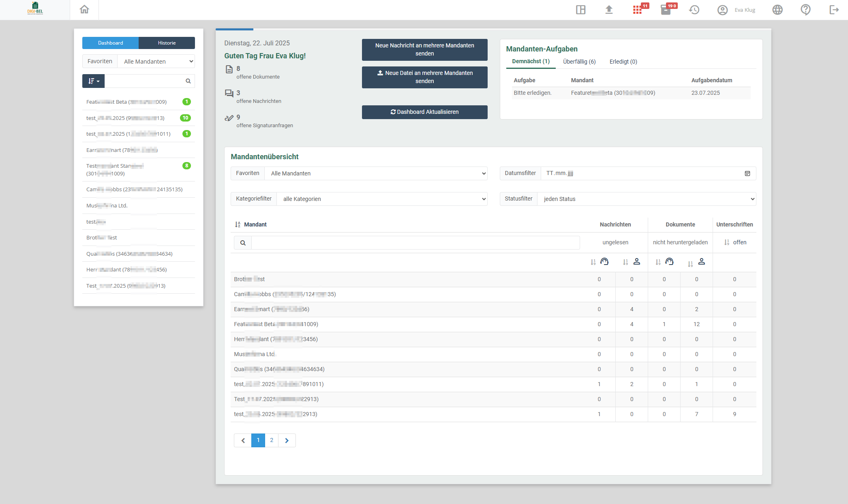Open the Statusfilter jeden Status dropdown
The image size is (848, 504).
tap(646, 199)
